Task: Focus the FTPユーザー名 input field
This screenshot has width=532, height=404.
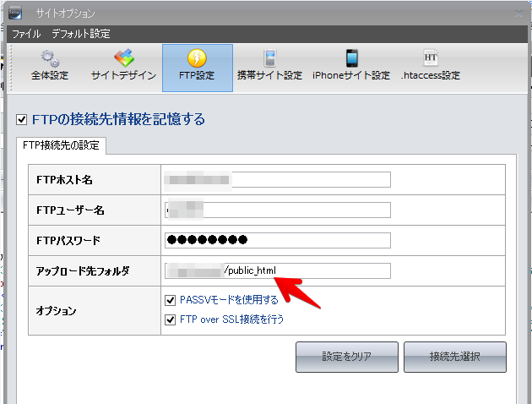Action: 278,210
